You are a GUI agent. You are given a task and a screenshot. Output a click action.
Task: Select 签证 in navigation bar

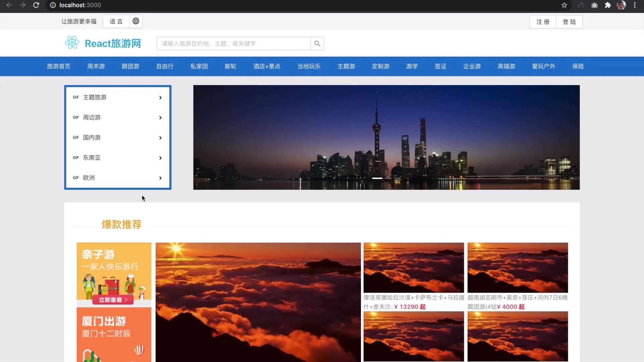[441, 66]
